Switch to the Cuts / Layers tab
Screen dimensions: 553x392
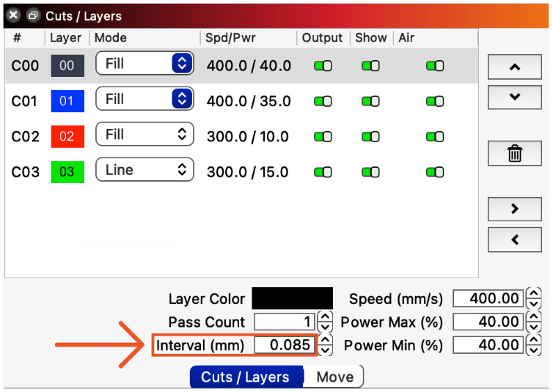tap(246, 377)
